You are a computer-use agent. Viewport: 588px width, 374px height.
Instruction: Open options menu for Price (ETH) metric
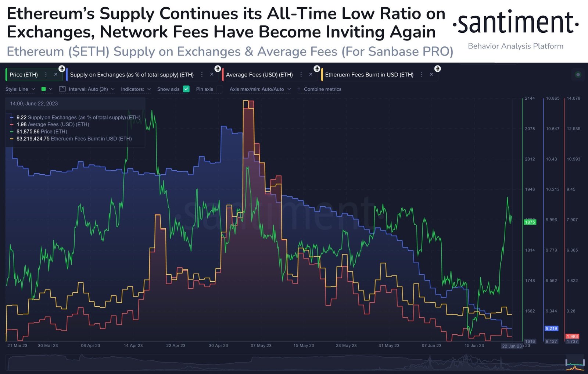(45, 75)
